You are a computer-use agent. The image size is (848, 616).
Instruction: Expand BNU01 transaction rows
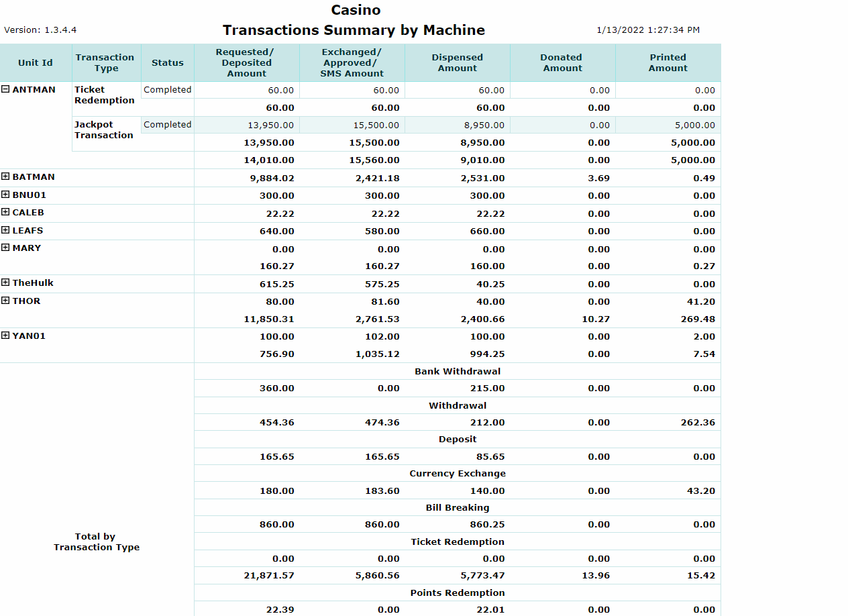(6, 195)
